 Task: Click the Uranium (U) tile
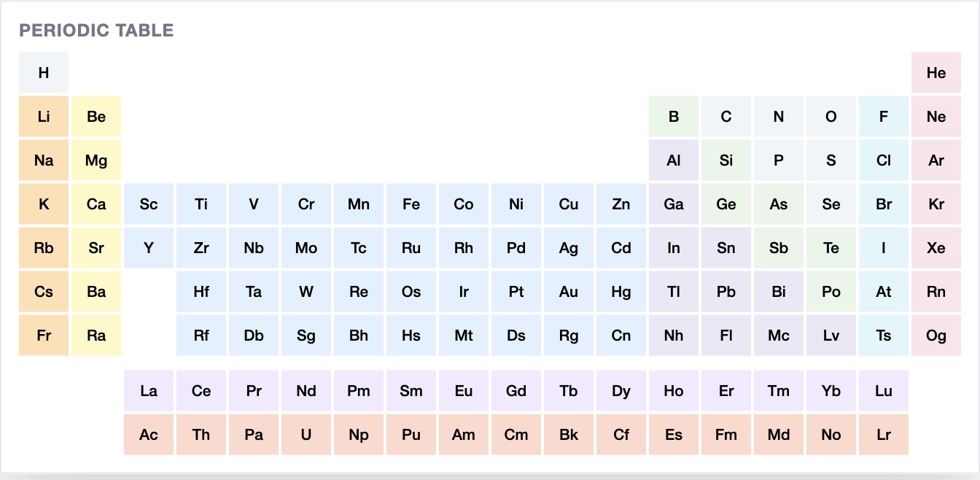306,435
